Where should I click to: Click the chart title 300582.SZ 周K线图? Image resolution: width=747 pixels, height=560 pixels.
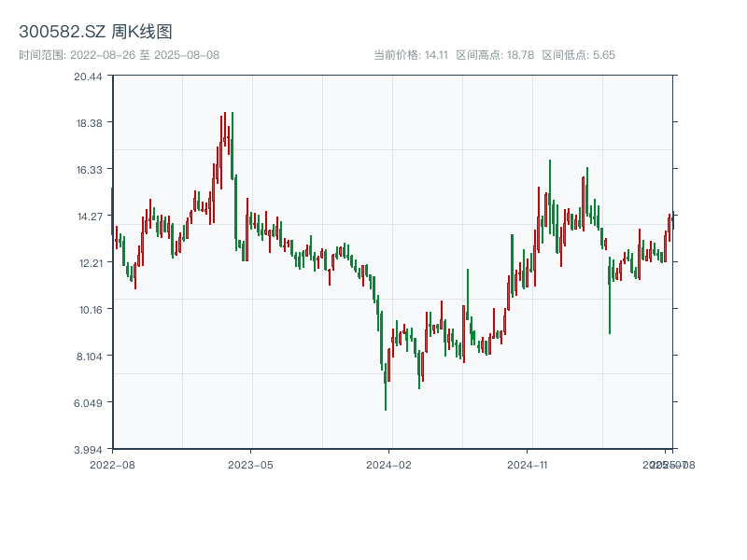[95, 32]
